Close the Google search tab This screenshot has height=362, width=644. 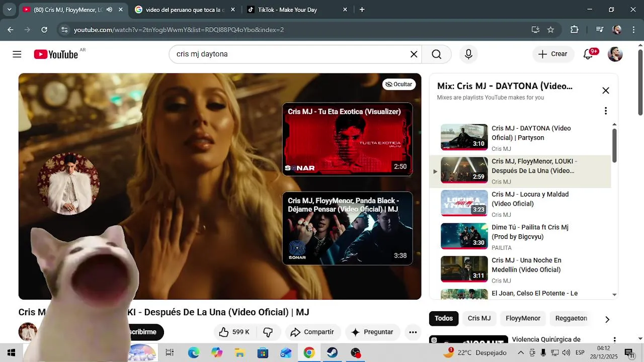coord(232,10)
